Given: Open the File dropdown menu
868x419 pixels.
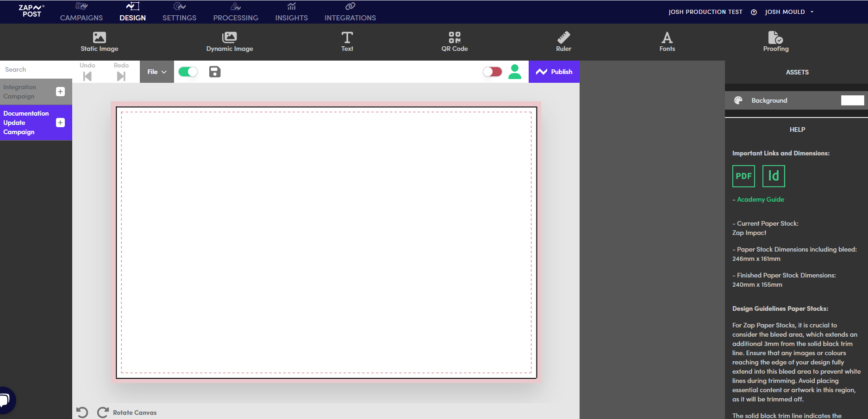Looking at the screenshot, I should click(x=157, y=72).
